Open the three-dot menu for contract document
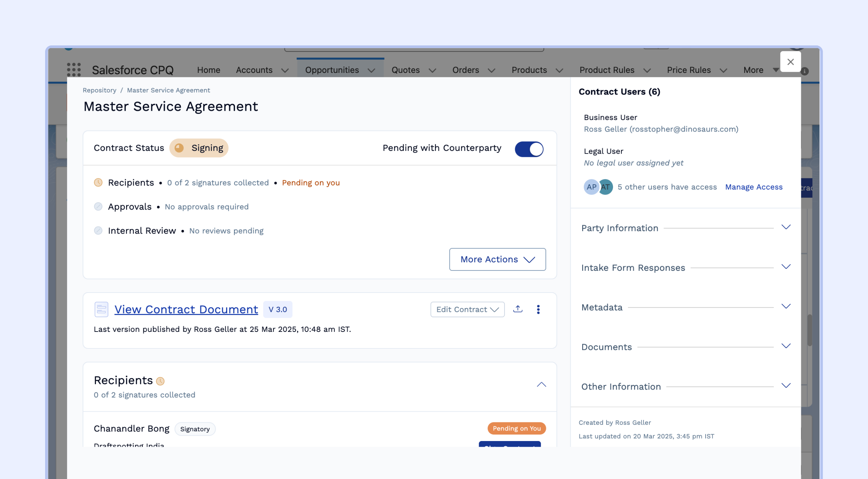This screenshot has width=868, height=479. click(538, 309)
